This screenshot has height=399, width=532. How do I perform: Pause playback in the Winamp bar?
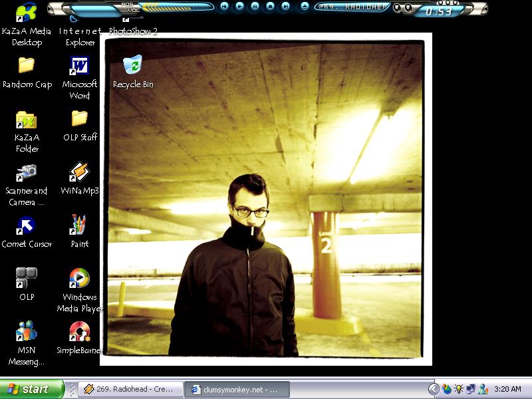(x=255, y=6)
